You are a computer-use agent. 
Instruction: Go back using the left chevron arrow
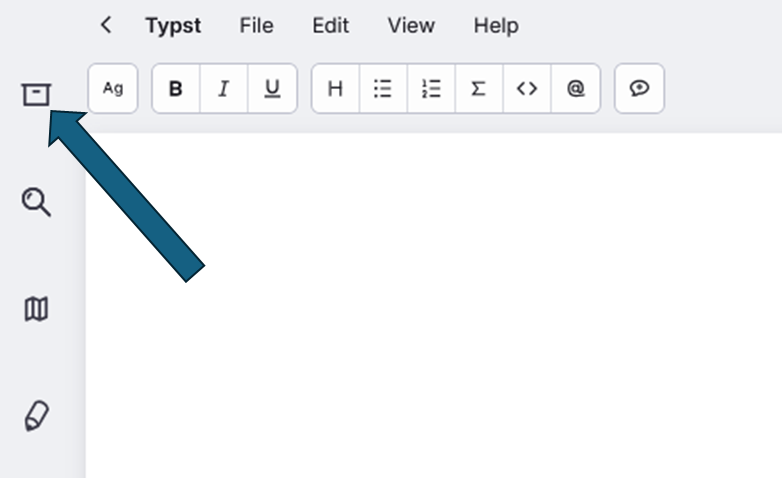pos(106,26)
